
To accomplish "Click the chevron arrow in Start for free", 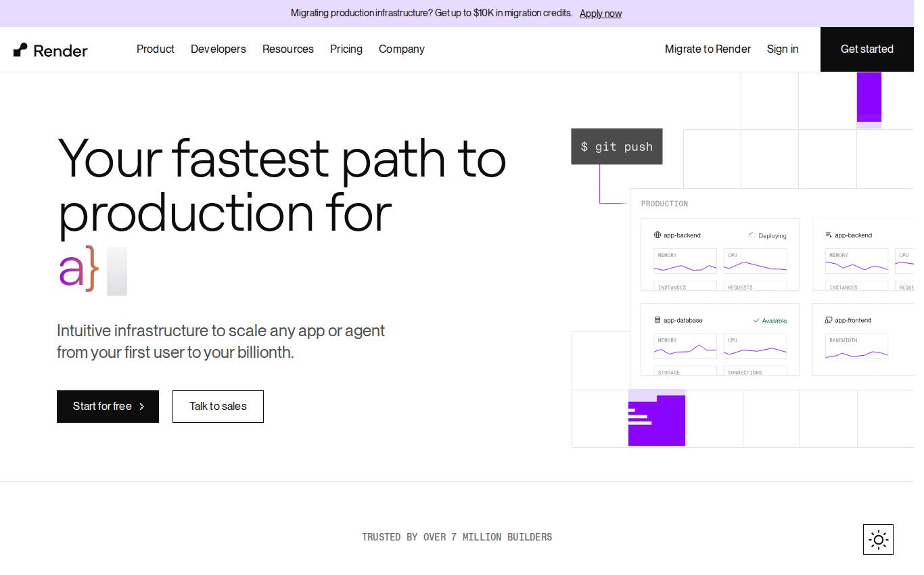I will tap(142, 407).
